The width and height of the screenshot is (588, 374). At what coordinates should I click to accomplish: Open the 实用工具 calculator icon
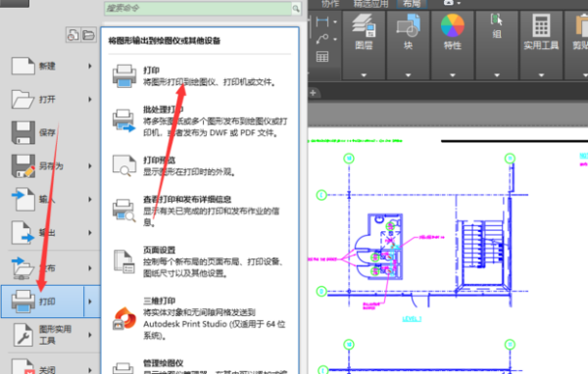pyautogui.click(x=541, y=25)
